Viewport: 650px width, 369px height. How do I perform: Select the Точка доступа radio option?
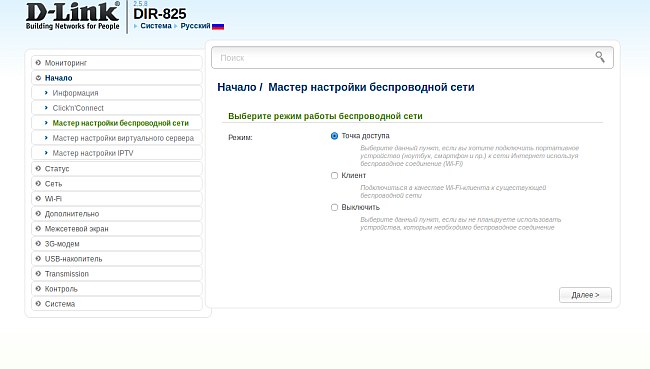pyautogui.click(x=334, y=136)
